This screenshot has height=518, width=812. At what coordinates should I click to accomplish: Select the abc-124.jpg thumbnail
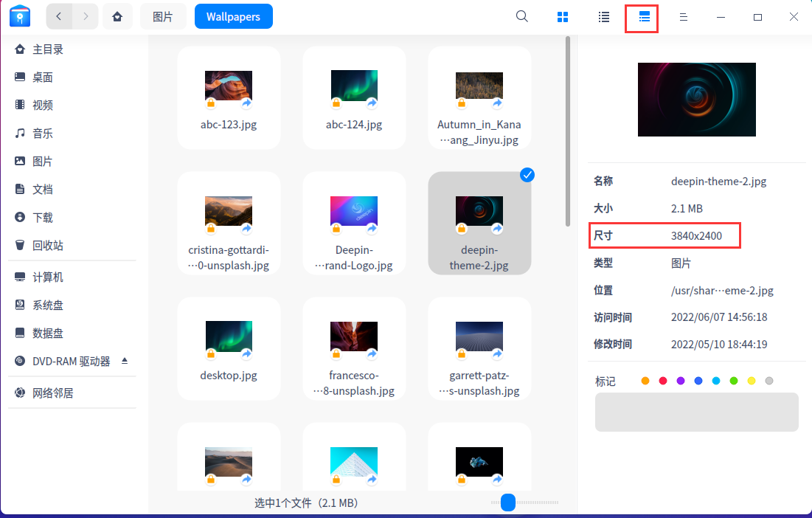(x=354, y=86)
